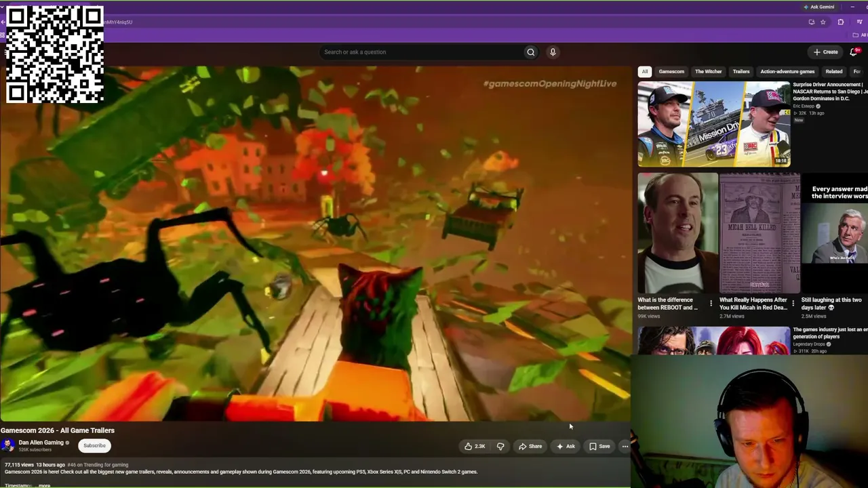Click the YouTube search magnifier button

point(531,52)
